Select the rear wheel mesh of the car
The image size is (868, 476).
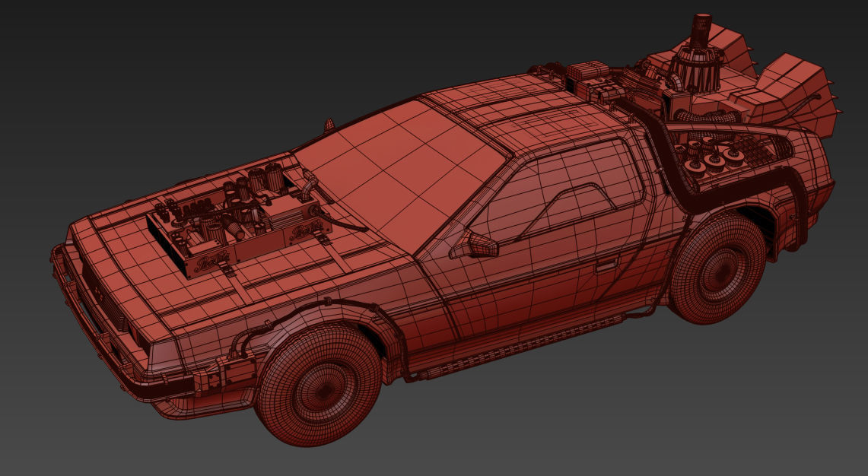[x=719, y=269]
